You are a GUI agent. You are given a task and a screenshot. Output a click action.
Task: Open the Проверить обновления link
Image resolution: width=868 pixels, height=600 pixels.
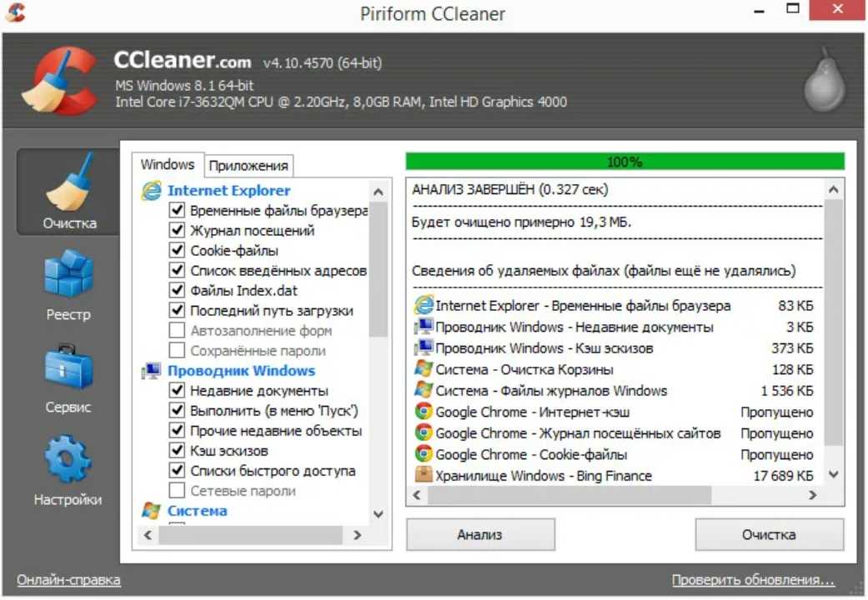[x=753, y=579]
